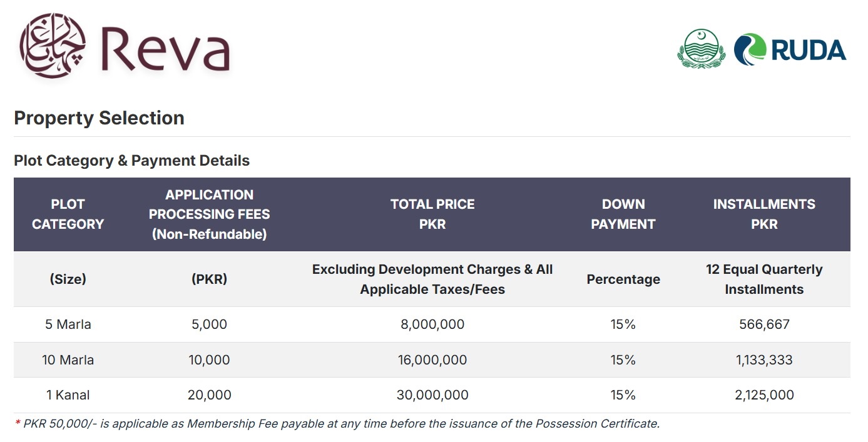Screen dimensions: 868x442
Task: Click the 20,000 processing fee cell
Action: (x=209, y=395)
